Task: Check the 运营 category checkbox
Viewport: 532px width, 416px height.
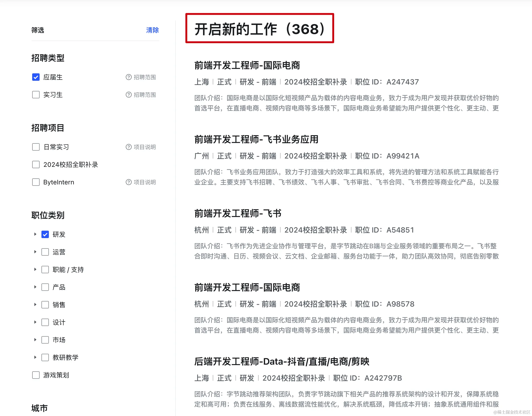Action: (x=45, y=252)
